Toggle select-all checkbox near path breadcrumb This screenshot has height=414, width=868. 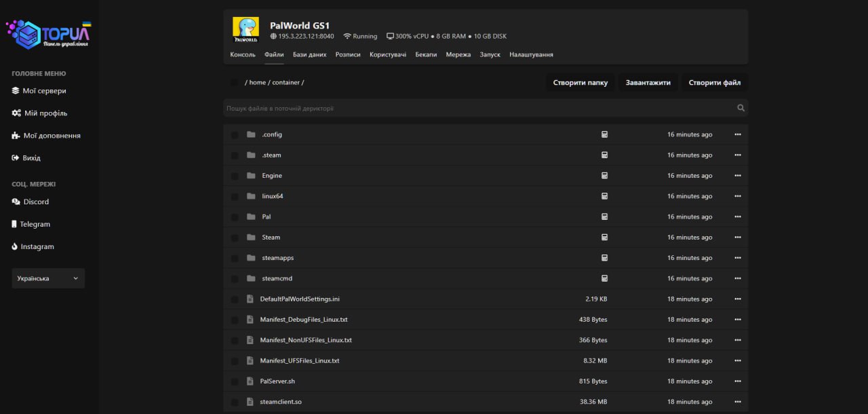point(234,83)
